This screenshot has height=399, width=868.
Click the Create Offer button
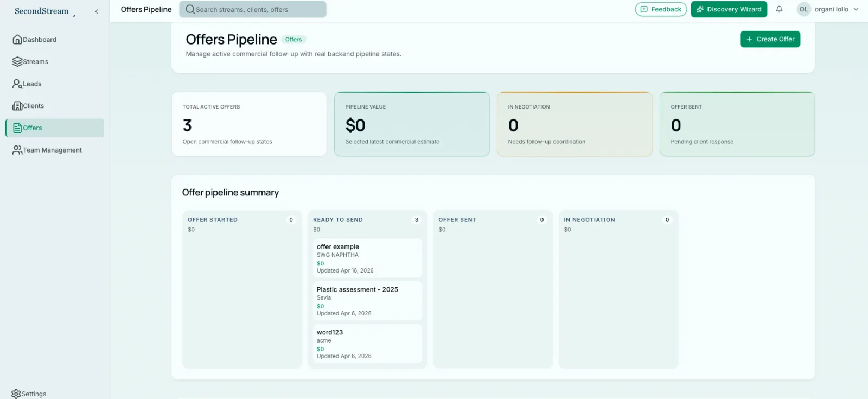click(x=770, y=39)
